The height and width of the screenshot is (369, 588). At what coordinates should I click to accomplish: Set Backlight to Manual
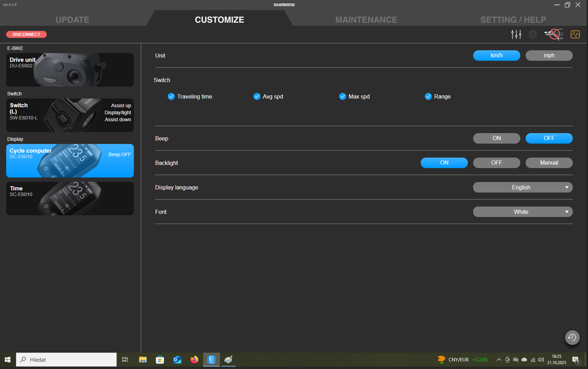click(549, 163)
